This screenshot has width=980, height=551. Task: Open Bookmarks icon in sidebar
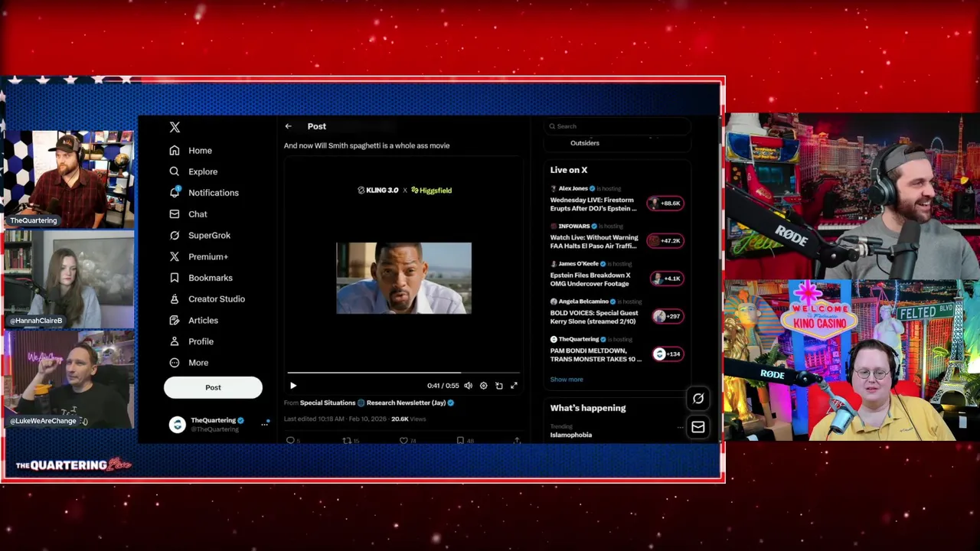coord(175,278)
